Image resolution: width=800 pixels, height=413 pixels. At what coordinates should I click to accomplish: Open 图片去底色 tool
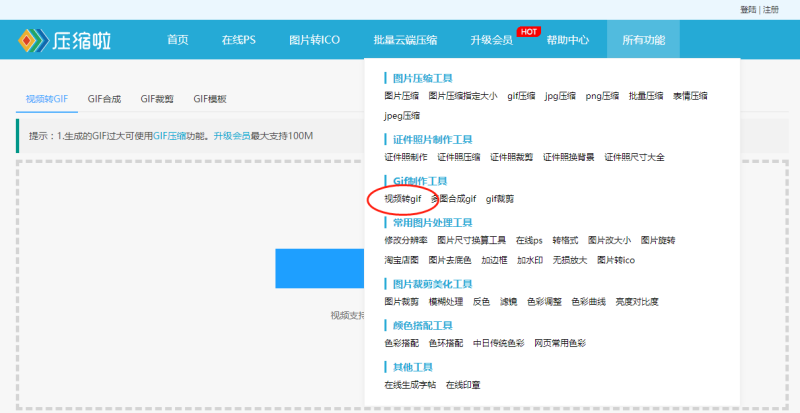pos(450,260)
